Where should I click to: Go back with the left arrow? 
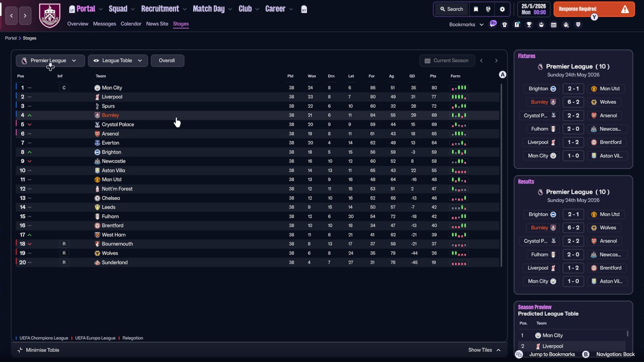12,16
